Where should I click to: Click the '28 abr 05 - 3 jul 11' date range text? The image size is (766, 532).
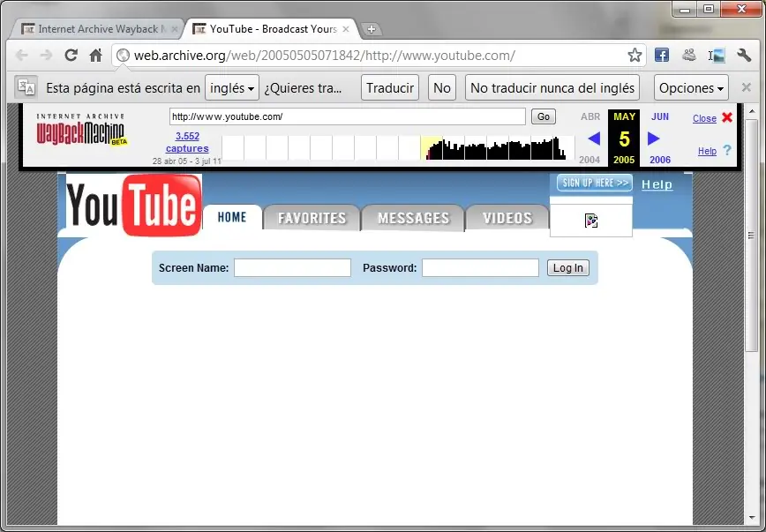click(x=186, y=161)
